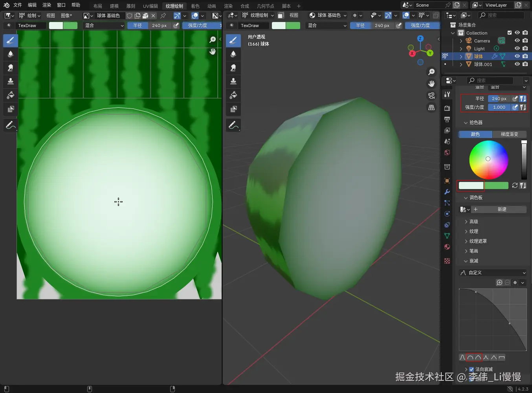The width and height of the screenshot is (532, 393).
Task: Switch to the UV编辑 workspace tab
Action: [x=150, y=6]
